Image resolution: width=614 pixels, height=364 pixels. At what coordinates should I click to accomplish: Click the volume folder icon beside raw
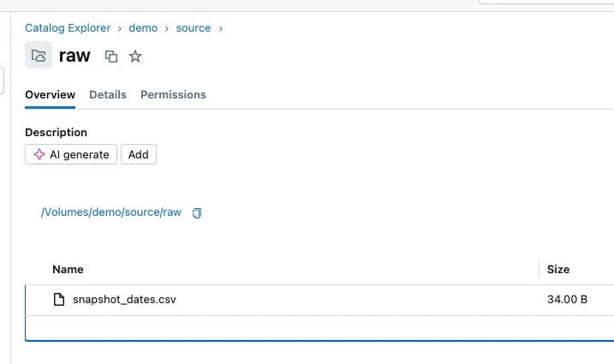point(39,57)
